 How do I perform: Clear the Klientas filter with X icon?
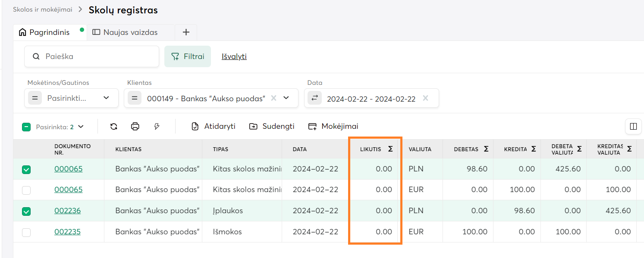[273, 98]
